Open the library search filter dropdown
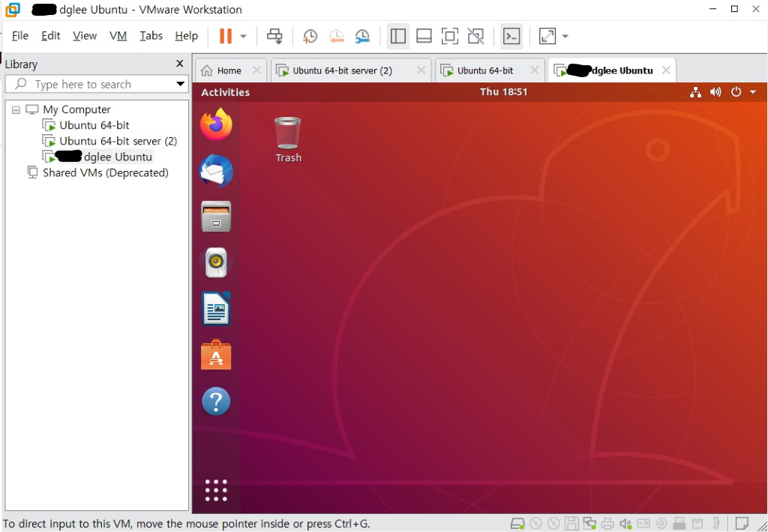This screenshot has height=532, width=768. [181, 84]
